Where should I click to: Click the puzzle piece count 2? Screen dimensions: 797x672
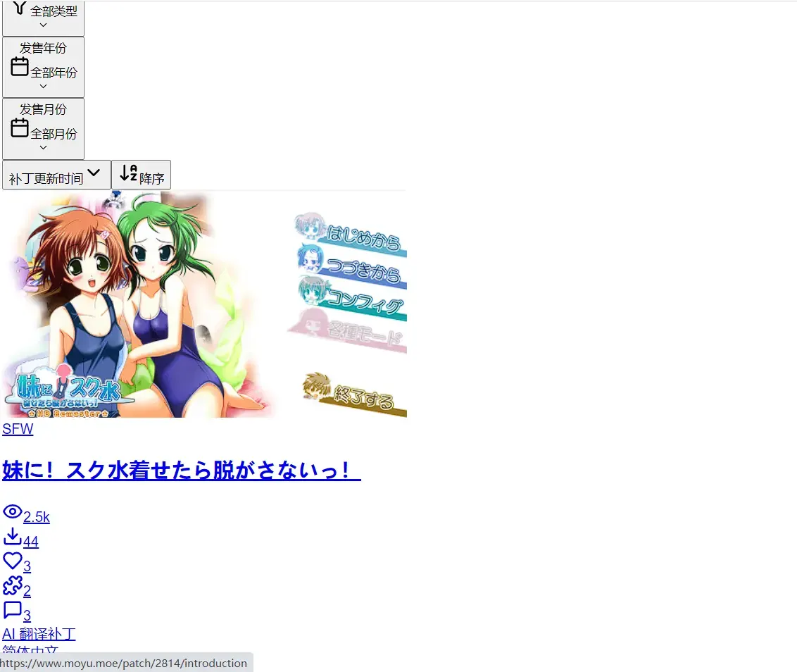27,590
